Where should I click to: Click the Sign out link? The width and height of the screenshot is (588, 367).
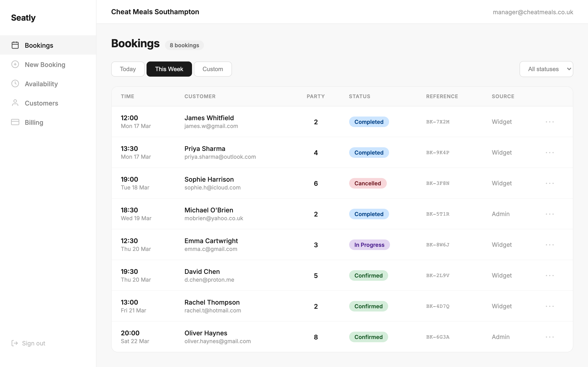tap(34, 343)
